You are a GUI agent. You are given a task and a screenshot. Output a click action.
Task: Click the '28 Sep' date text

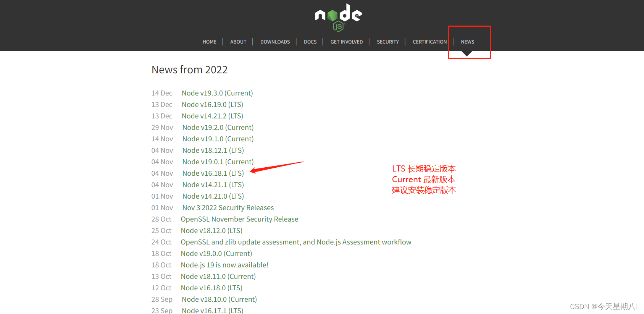click(x=162, y=299)
